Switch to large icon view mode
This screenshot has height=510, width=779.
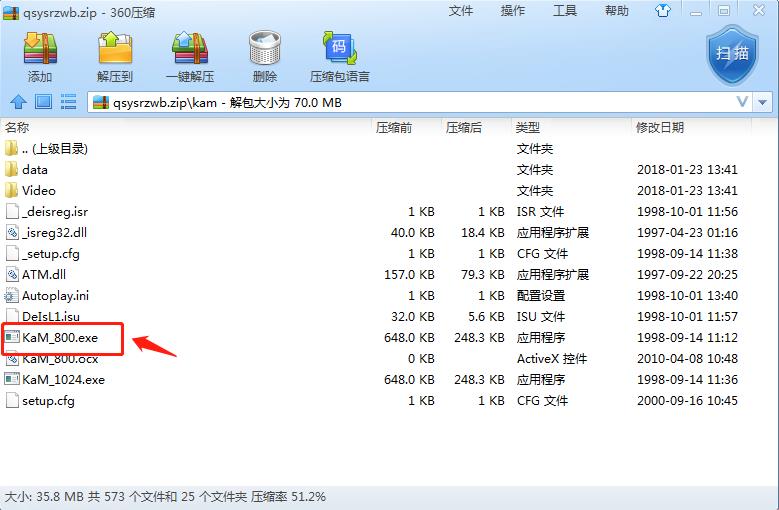[x=43, y=102]
